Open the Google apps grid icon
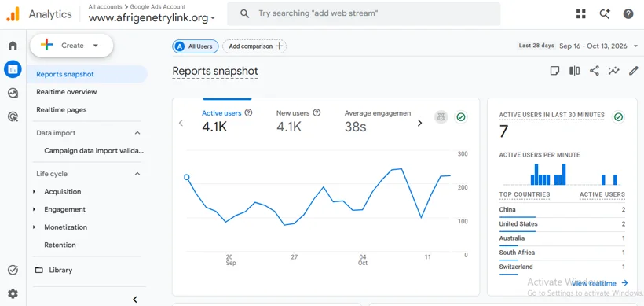Viewport: 644px width, 306px height. [580, 14]
